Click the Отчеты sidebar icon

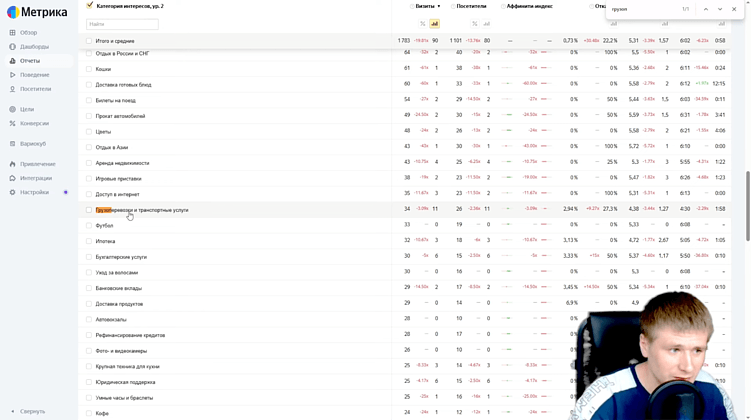tap(12, 61)
